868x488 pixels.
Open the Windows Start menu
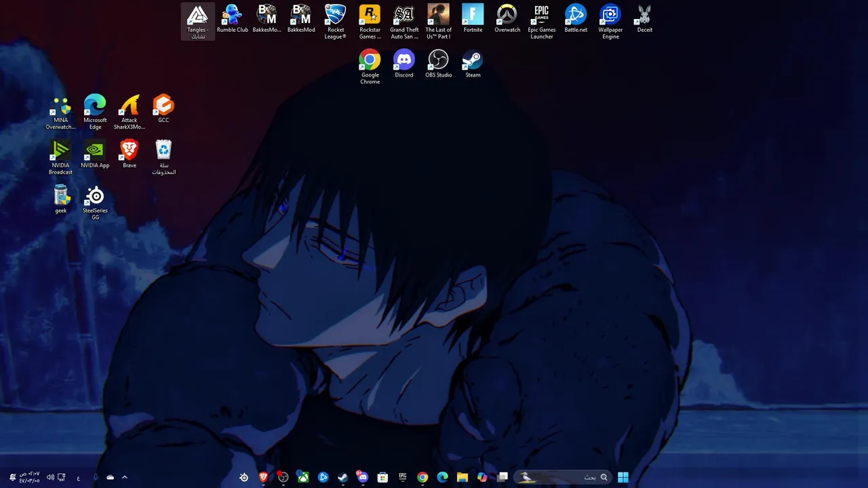(x=623, y=477)
